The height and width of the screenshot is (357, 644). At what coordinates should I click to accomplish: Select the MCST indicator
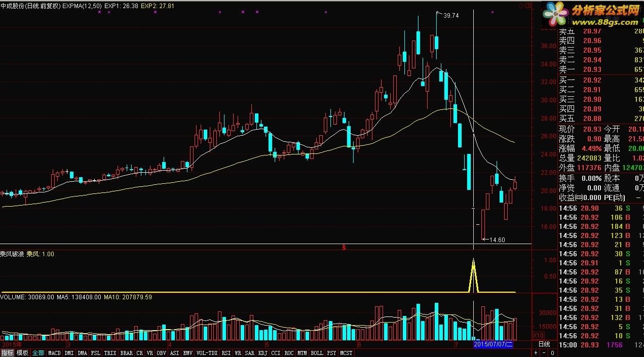[x=346, y=353]
